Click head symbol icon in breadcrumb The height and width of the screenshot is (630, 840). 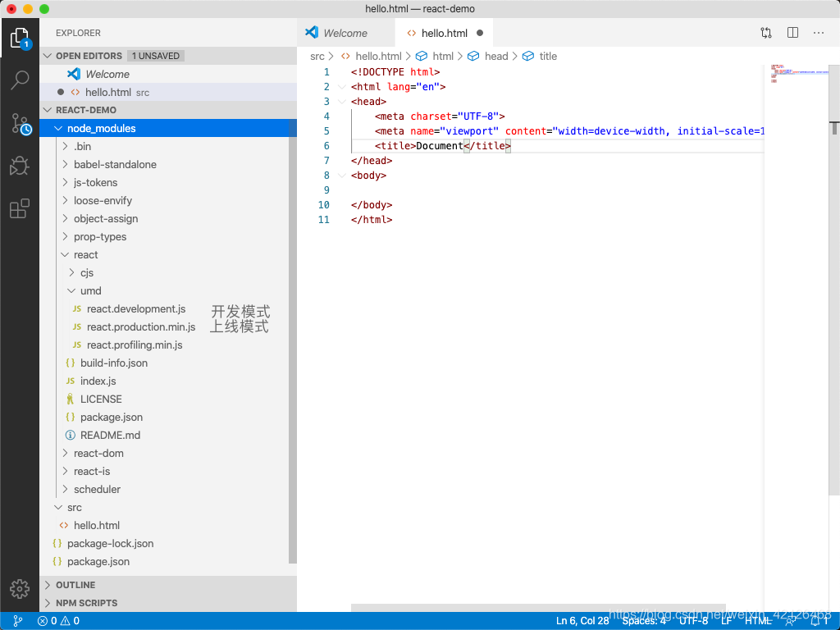(x=473, y=57)
